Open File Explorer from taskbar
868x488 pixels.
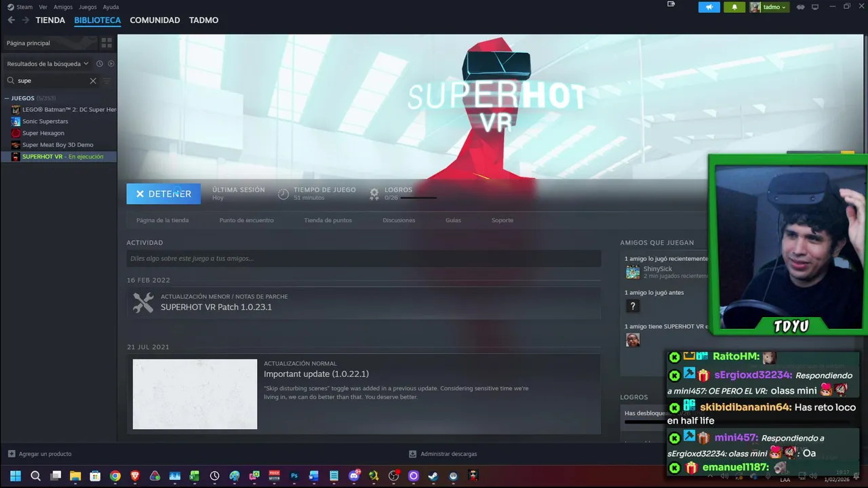pos(75,476)
